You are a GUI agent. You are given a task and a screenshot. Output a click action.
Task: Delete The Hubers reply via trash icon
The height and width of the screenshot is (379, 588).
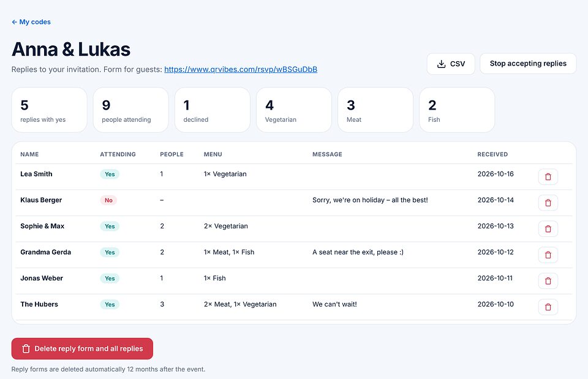coord(548,307)
